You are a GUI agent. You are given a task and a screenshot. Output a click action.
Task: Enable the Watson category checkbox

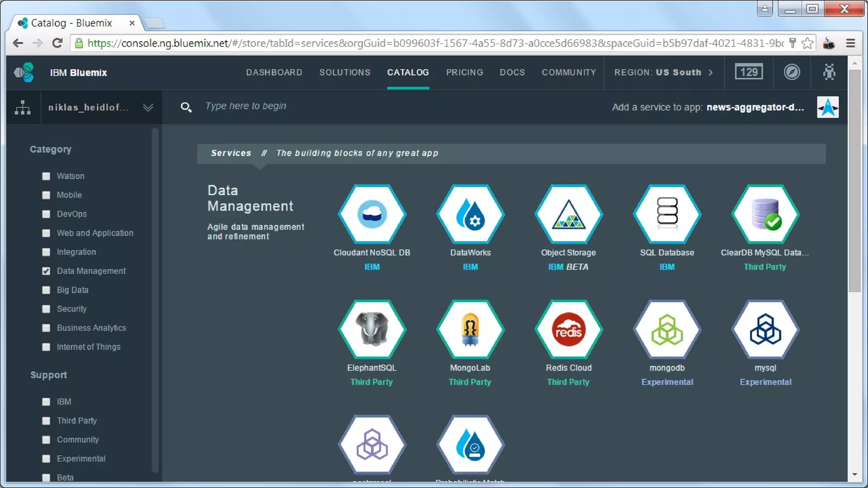(x=46, y=176)
